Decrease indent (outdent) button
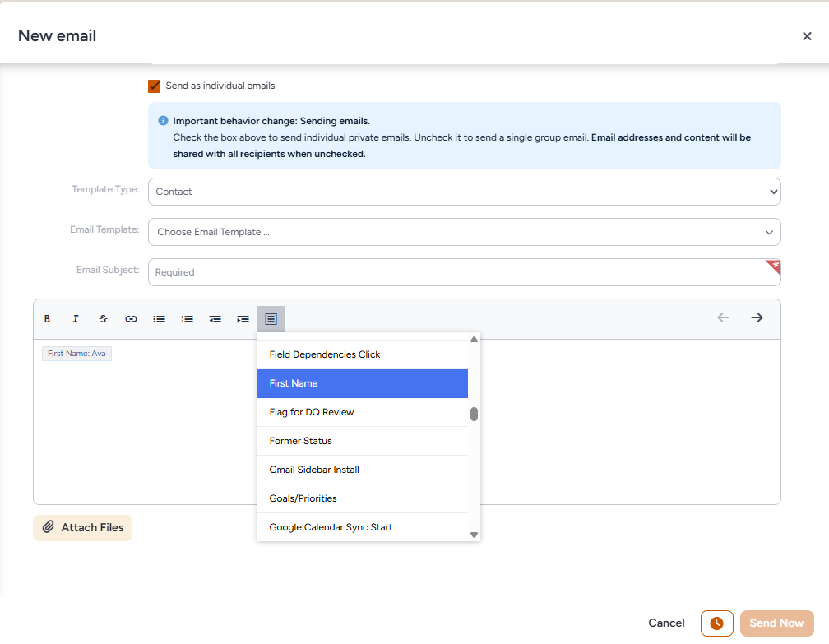Image resolution: width=829 pixels, height=644 pixels. (x=215, y=319)
